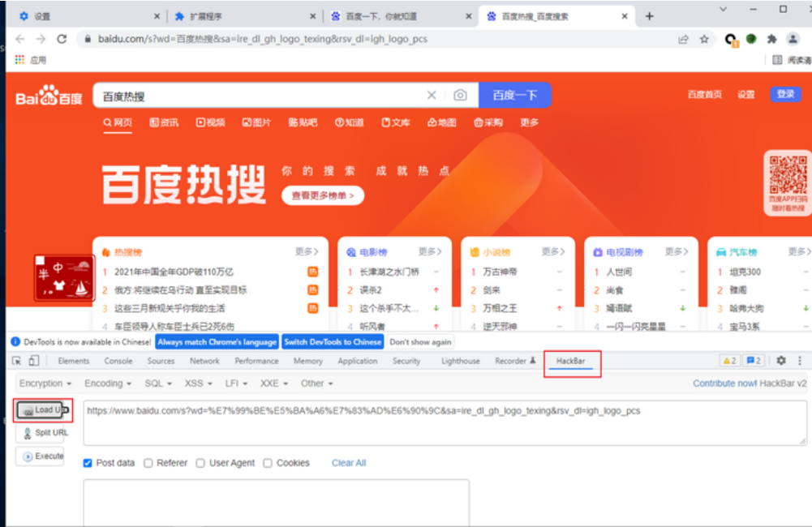Open the 图片 search category on Baidu
812x527 pixels.
coord(255,122)
